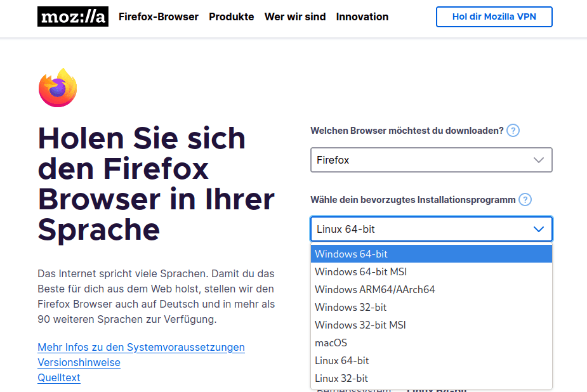Select Windows 32-bit option

click(x=432, y=307)
